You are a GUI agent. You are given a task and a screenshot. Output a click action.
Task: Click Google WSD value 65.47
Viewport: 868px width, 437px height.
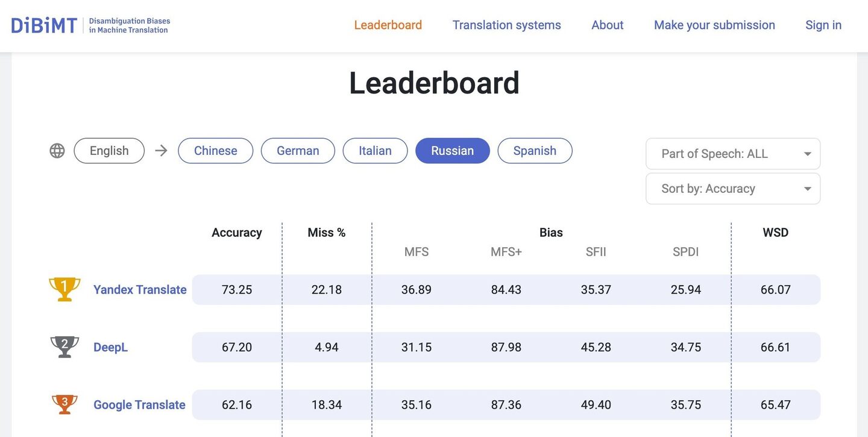point(776,405)
